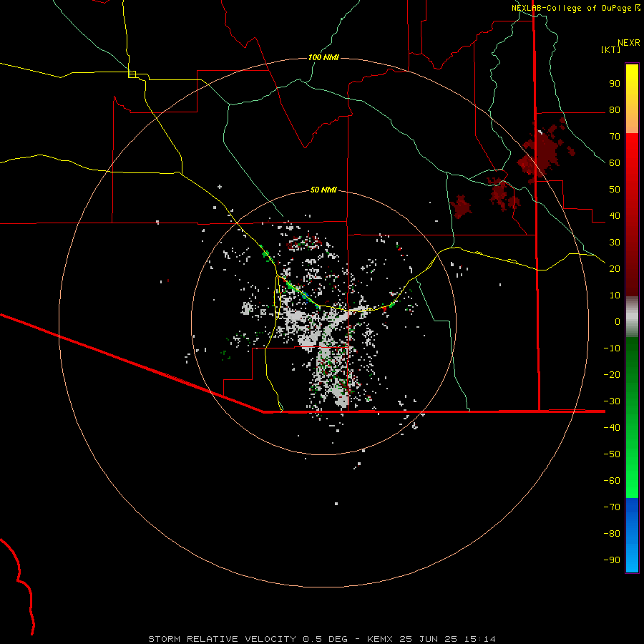This screenshot has height=644, width=644.
Task: Click the 80 value on velocity scale
Action: (615, 110)
